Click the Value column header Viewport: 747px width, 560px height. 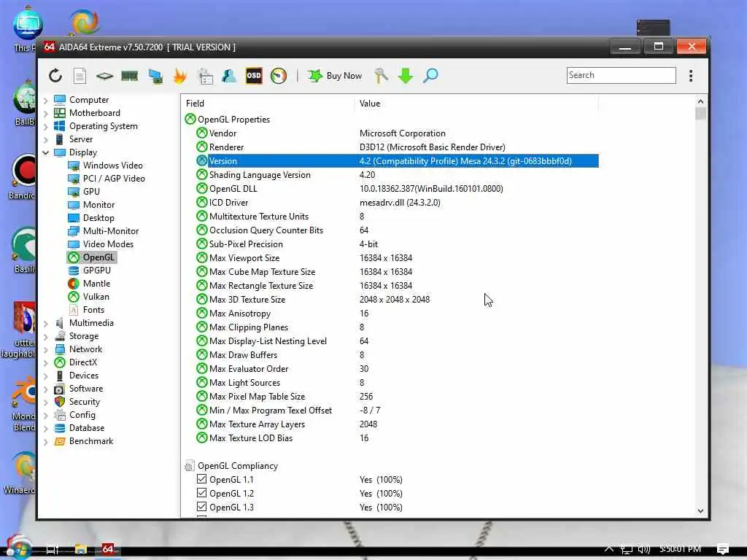click(x=476, y=104)
